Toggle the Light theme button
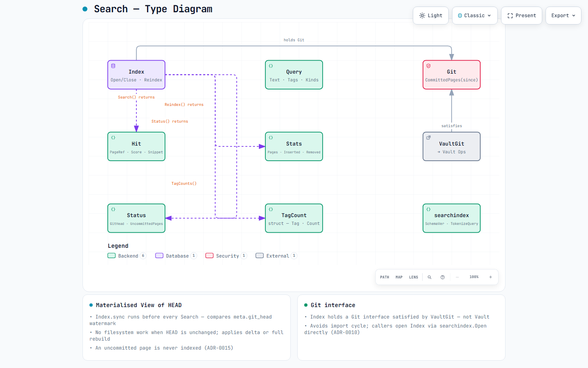 pos(431,16)
